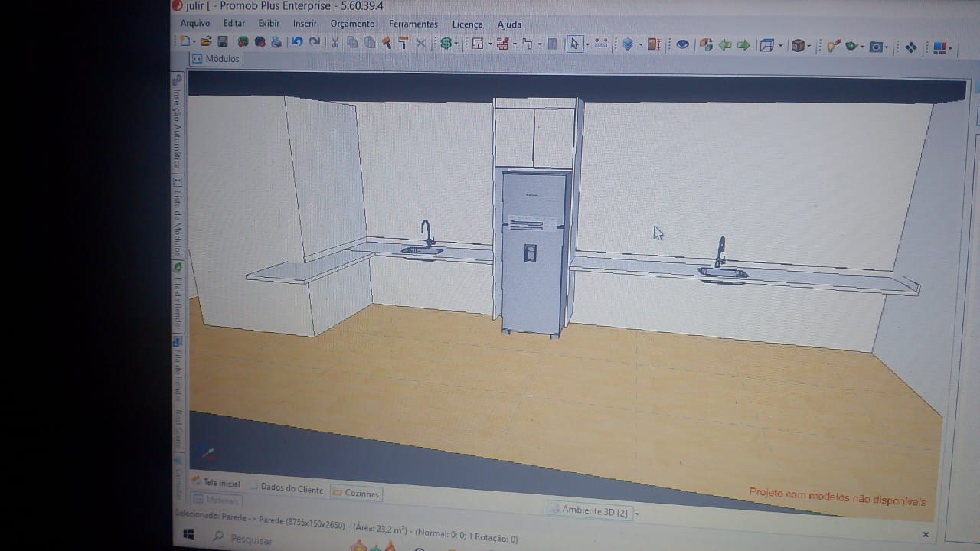
Task: Click the refrigerator in the 3D scene
Action: (x=533, y=253)
